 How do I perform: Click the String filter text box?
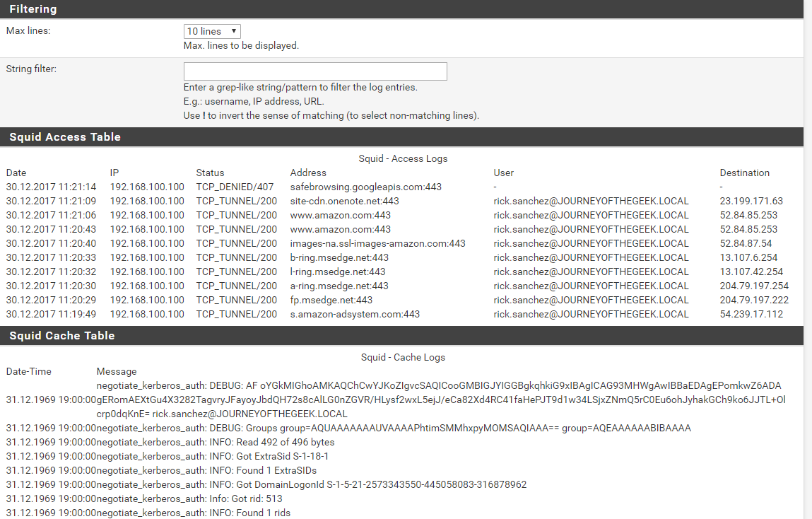click(315, 71)
